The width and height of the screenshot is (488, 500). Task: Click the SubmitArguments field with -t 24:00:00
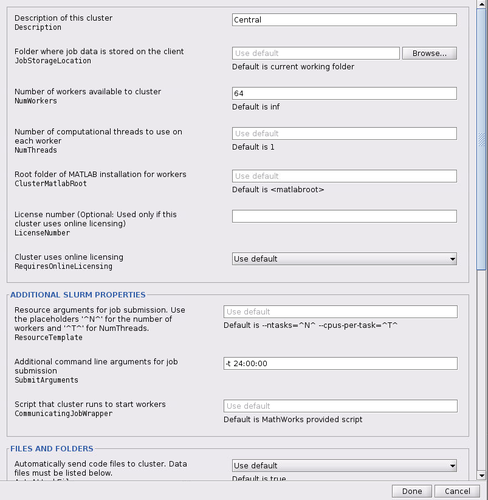click(340, 363)
